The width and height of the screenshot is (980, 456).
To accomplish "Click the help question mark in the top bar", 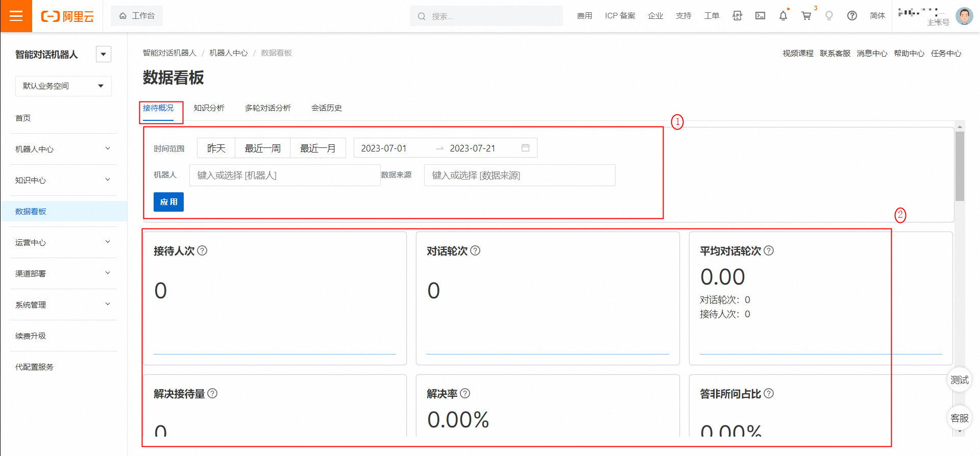I will pyautogui.click(x=852, y=16).
